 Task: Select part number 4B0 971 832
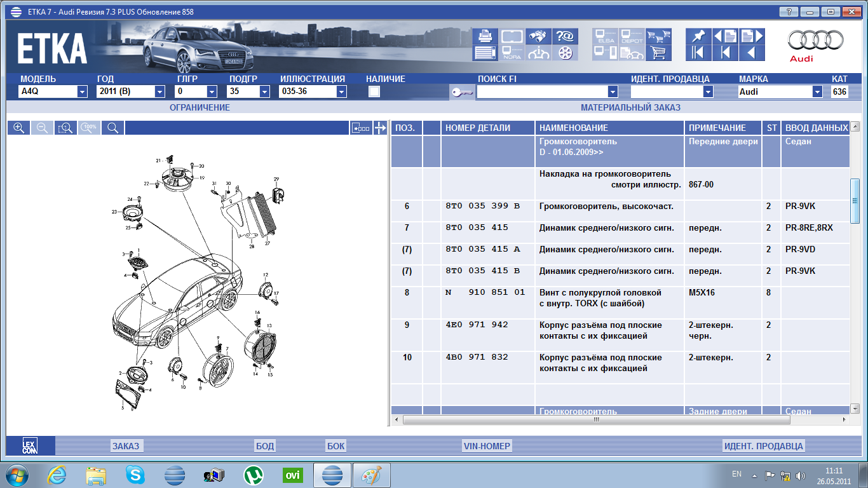click(x=477, y=357)
